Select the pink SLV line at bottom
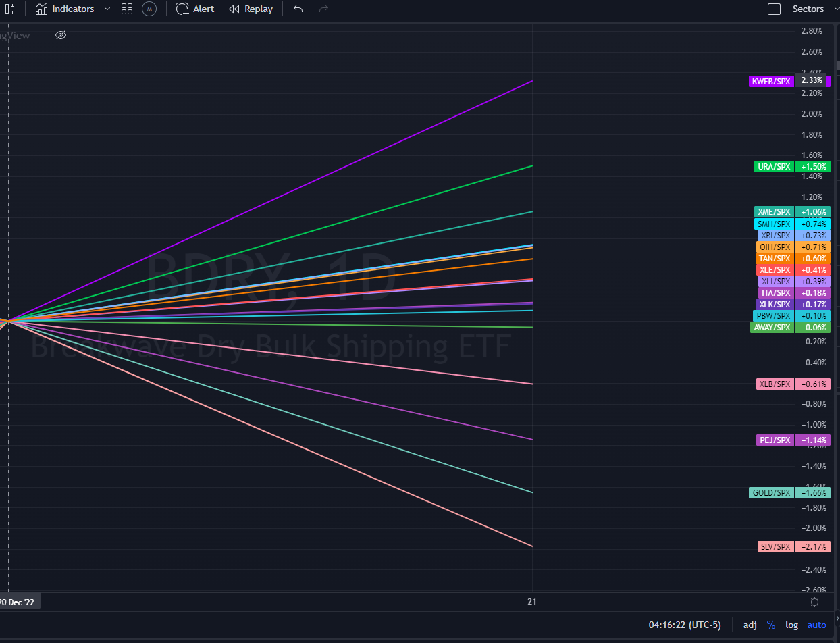840x643 pixels. pos(270,434)
